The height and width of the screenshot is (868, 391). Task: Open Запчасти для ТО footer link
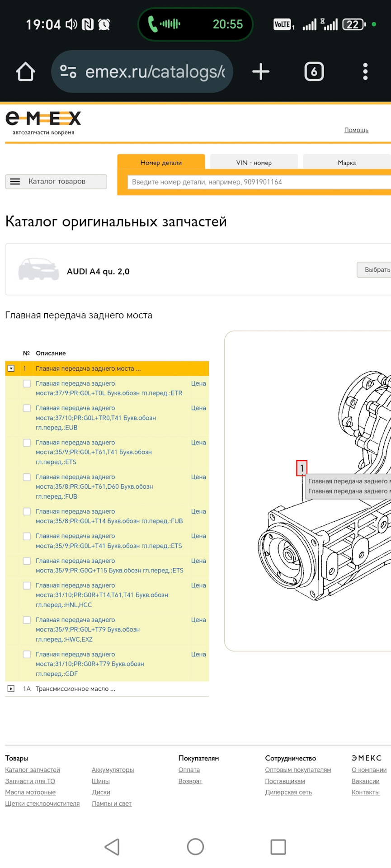pyautogui.click(x=30, y=781)
